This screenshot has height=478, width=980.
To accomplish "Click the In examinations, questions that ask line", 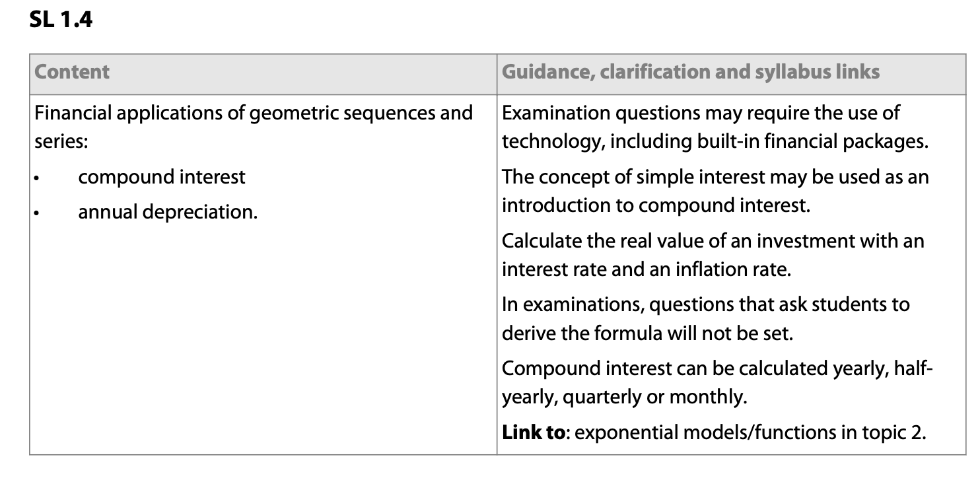I will pyautogui.click(x=705, y=305).
